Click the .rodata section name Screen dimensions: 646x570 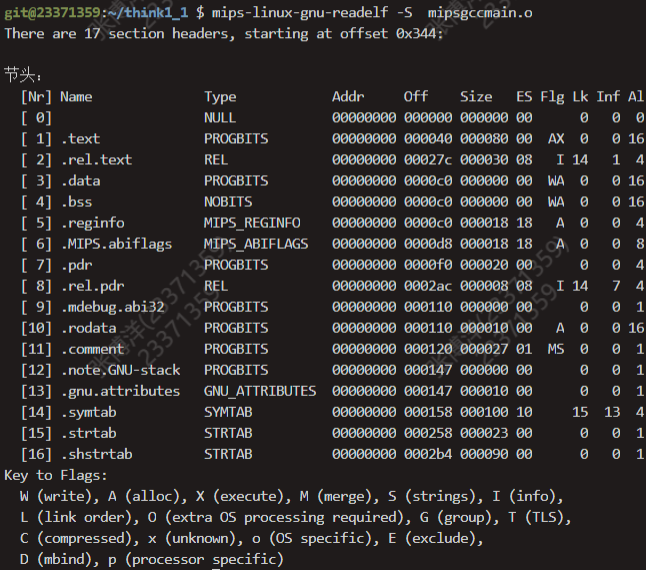point(88,328)
